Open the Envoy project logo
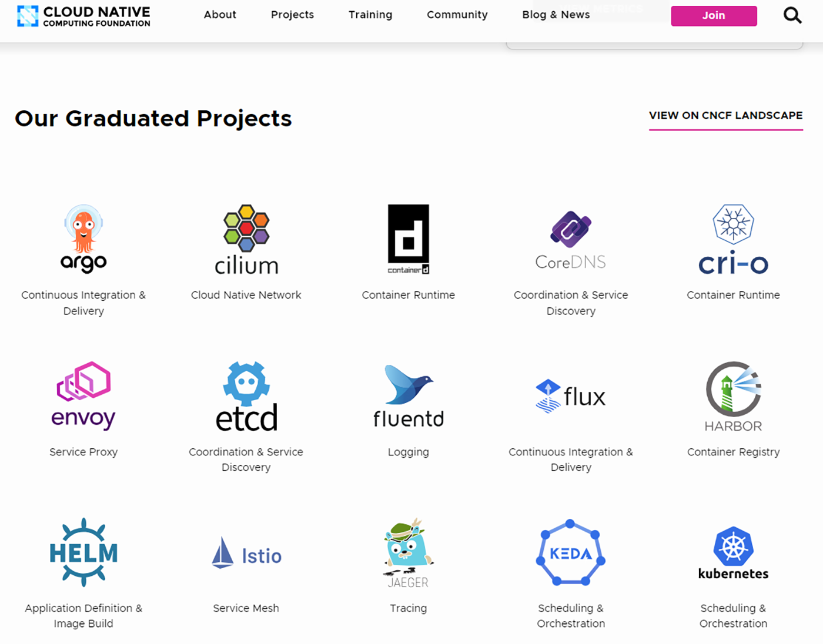Viewport: 823px width, 644px height. tap(83, 396)
